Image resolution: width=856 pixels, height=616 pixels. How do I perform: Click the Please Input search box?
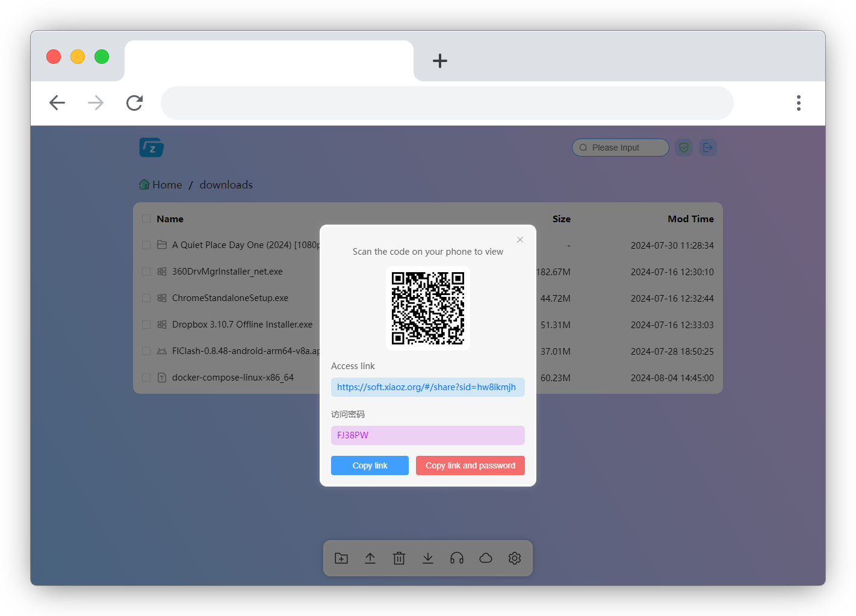click(x=621, y=148)
